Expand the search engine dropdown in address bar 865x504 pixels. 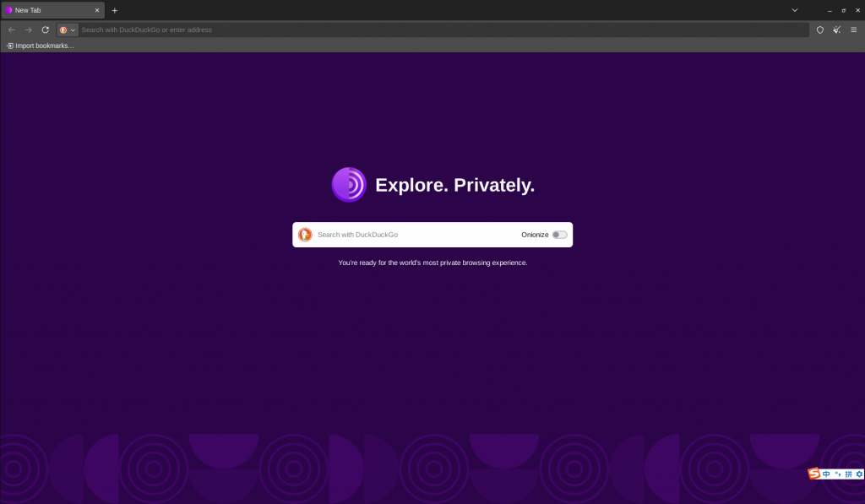tap(68, 30)
